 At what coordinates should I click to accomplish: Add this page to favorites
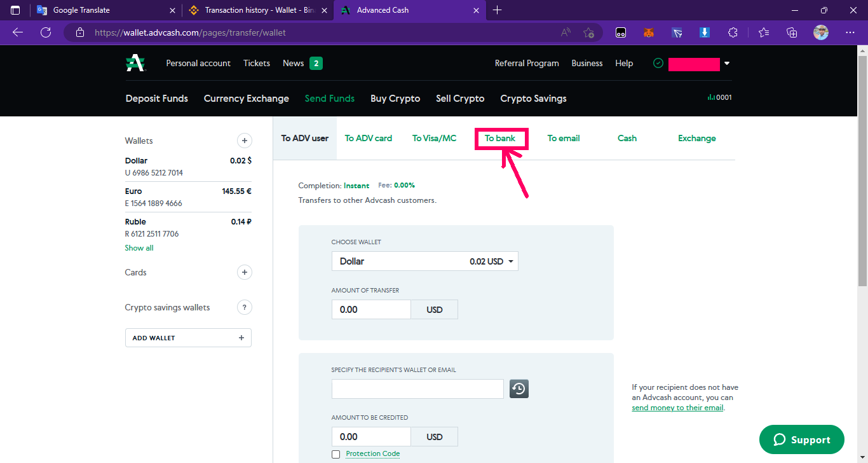[588, 32]
